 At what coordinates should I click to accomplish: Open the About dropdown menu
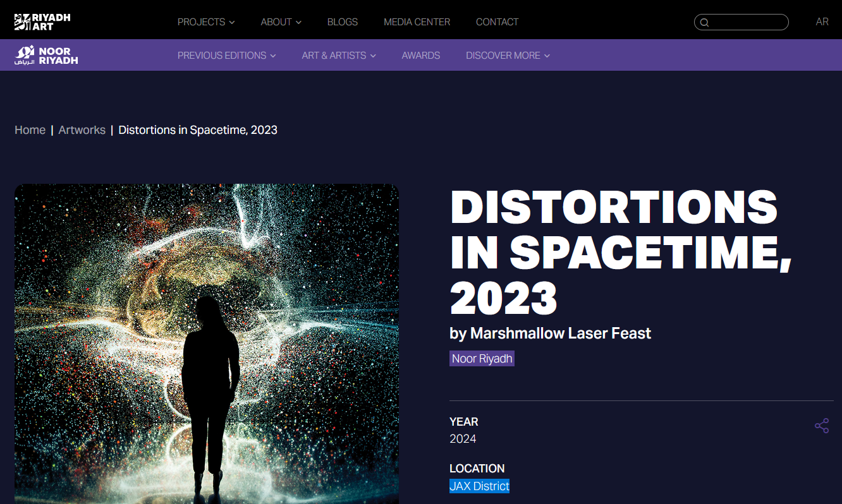click(x=281, y=22)
